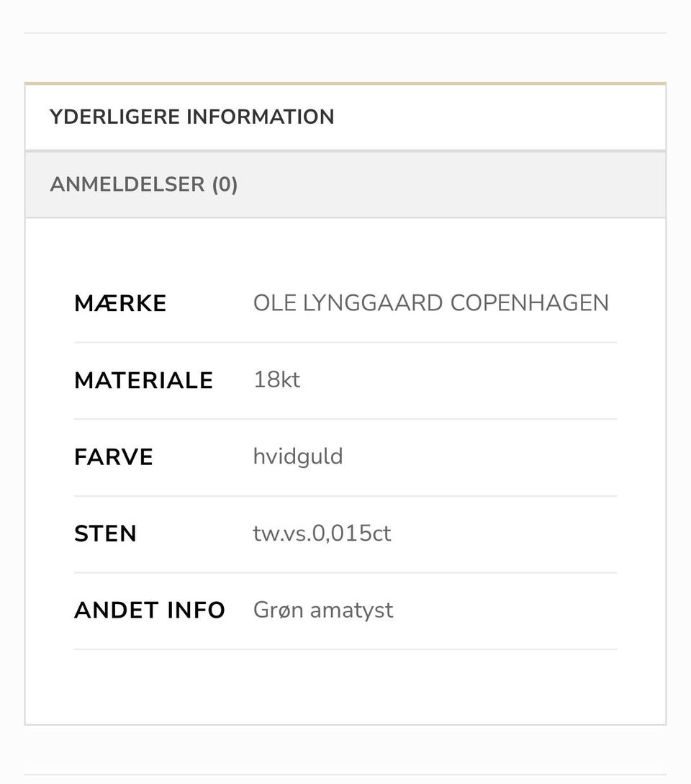691x784 pixels.
Task: Click the MATERIALE attribute row
Action: pyautogui.click(x=345, y=379)
